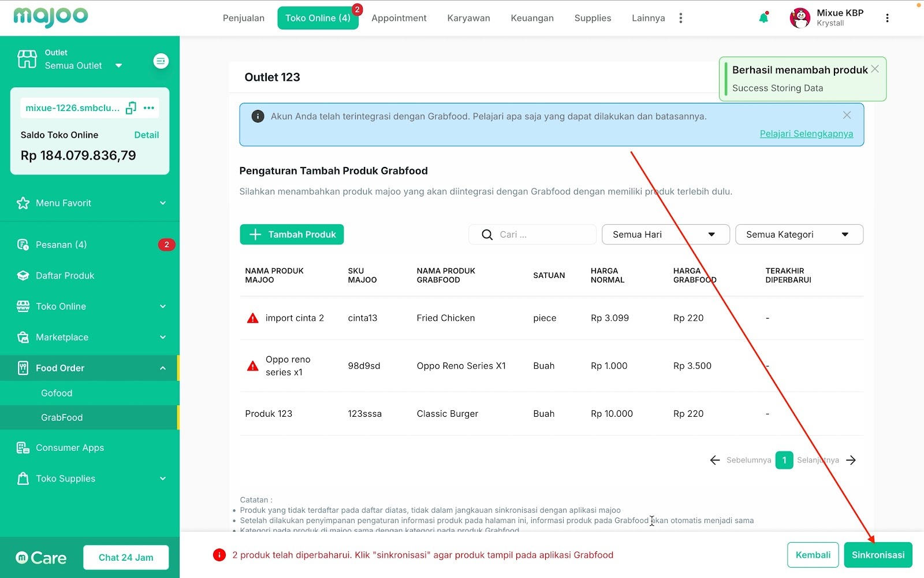Open the Semua Kategori dropdown
Image resolution: width=924 pixels, height=578 pixels.
coord(799,235)
